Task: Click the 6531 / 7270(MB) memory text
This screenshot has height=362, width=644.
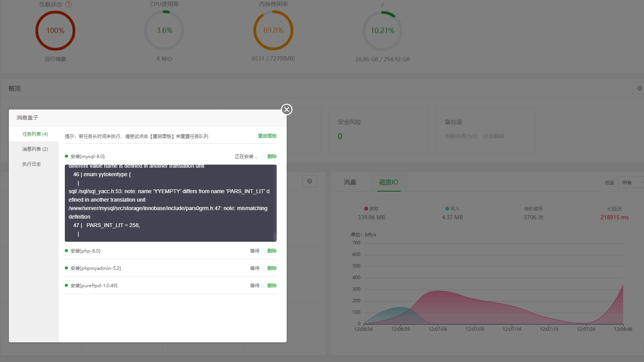Action: [x=273, y=59]
